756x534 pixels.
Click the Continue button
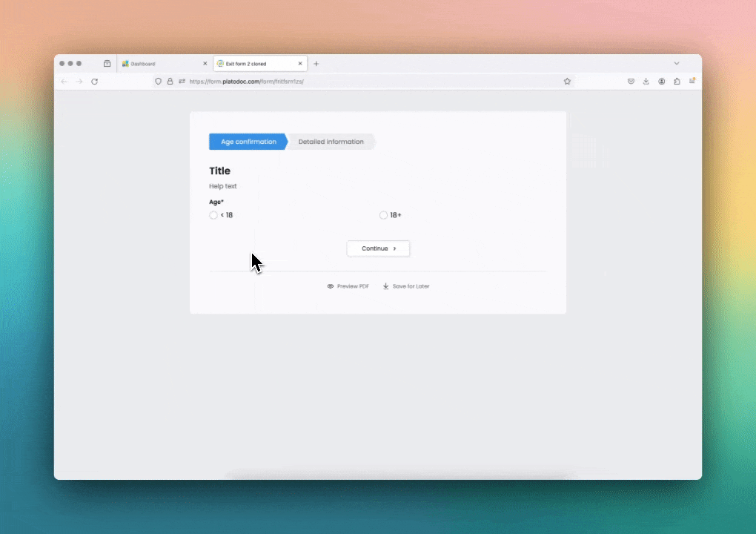click(378, 248)
